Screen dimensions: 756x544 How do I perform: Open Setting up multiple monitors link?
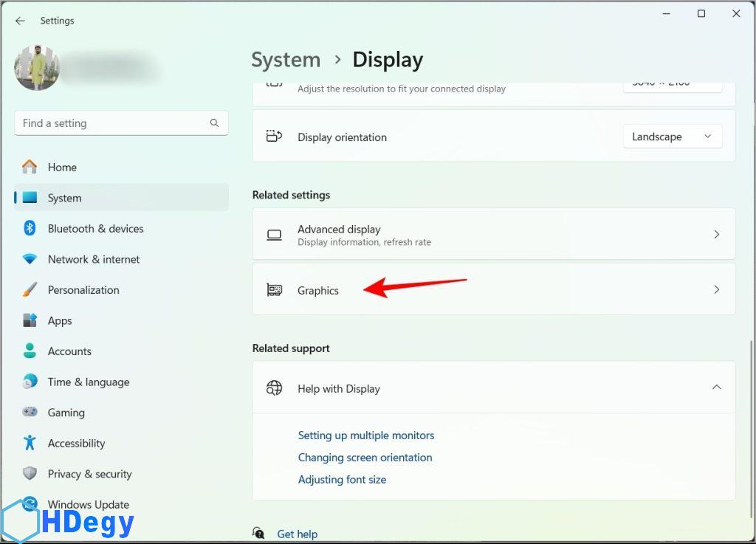point(365,435)
